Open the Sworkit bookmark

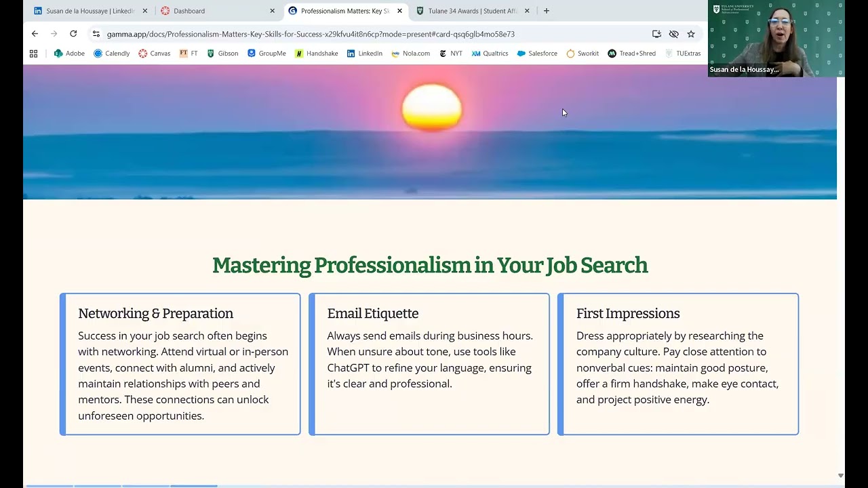(583, 54)
